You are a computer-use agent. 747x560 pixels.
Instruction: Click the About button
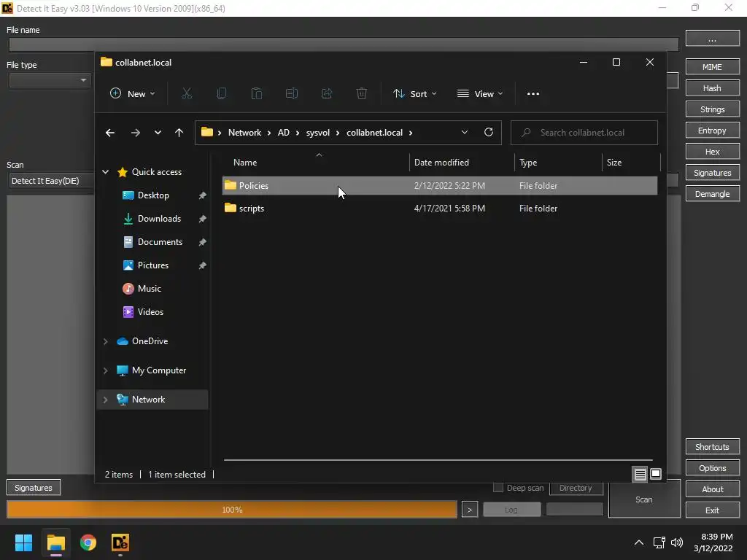point(712,489)
